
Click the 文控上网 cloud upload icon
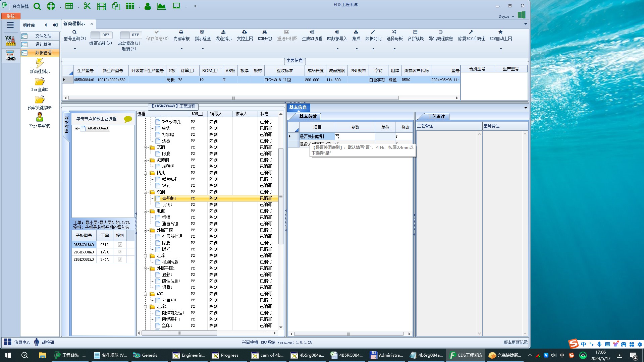[x=245, y=32]
